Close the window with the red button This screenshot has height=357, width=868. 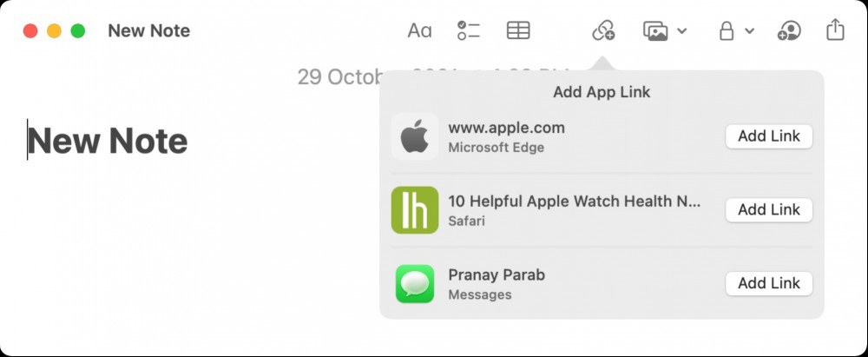pos(30,31)
